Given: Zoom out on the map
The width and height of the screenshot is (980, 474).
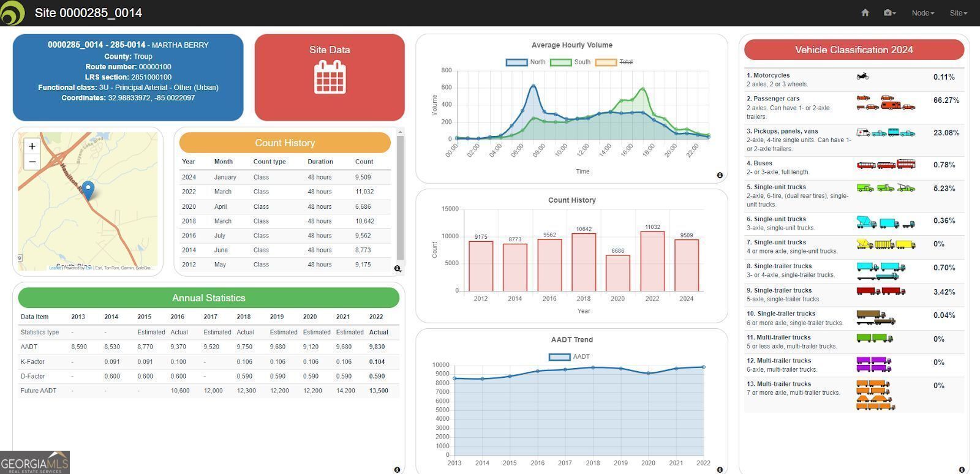Looking at the screenshot, I should tap(32, 162).
